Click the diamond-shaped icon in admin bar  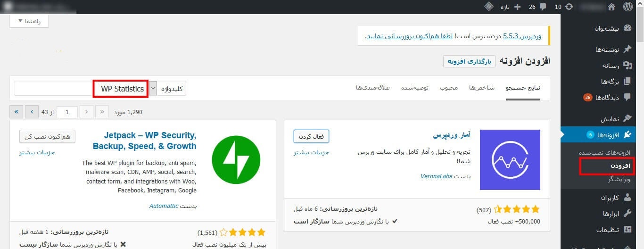click(x=489, y=7)
